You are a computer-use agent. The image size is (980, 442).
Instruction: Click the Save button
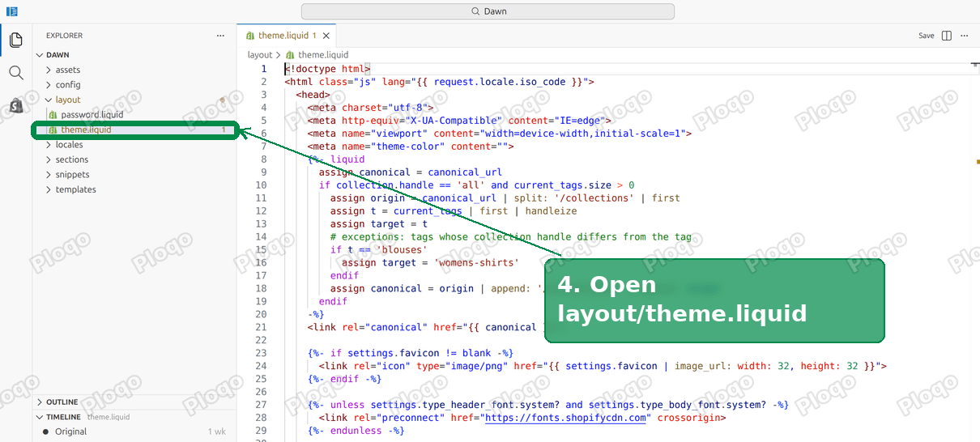coord(926,36)
